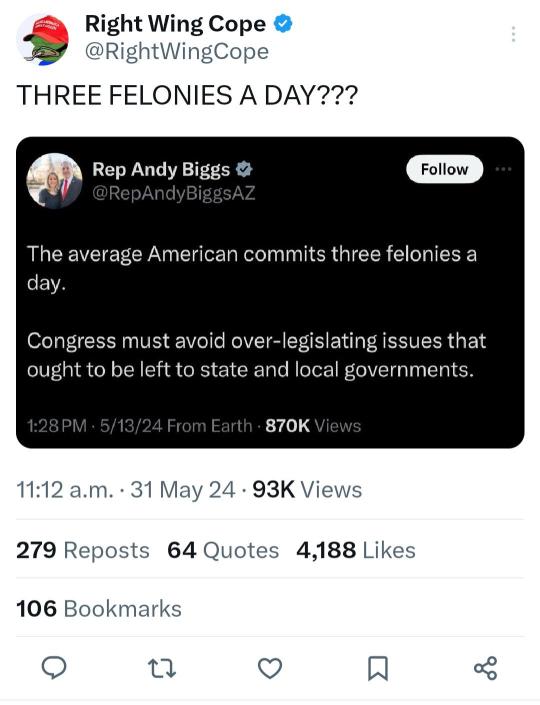
Task: Click the reply speech bubble icon
Action: tap(54, 668)
